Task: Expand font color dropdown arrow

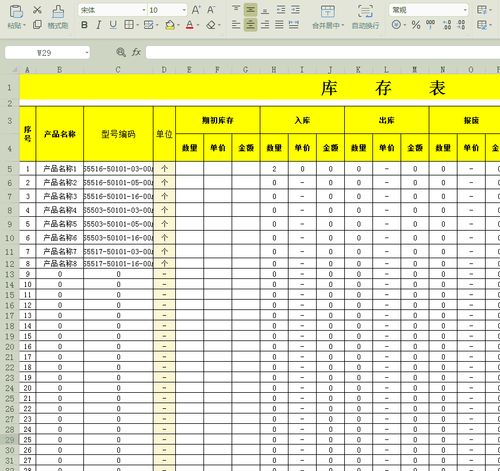Action: click(198, 25)
